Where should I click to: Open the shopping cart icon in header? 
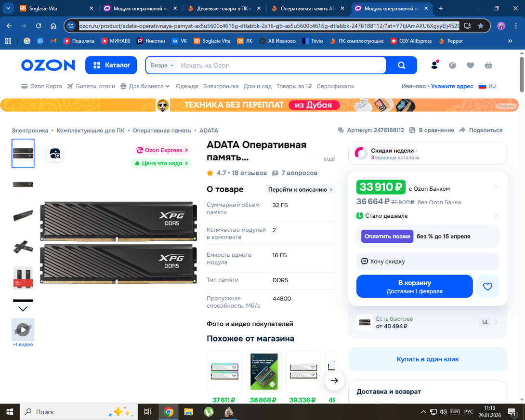point(488,66)
